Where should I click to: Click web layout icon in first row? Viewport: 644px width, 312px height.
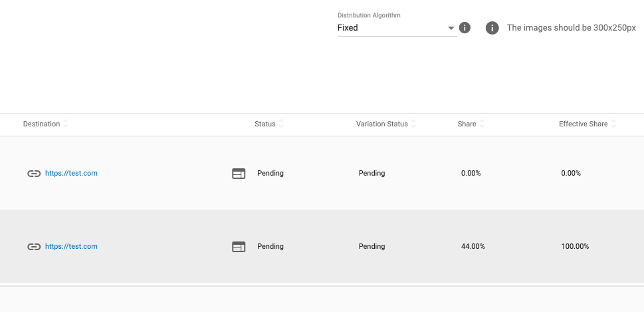click(239, 174)
